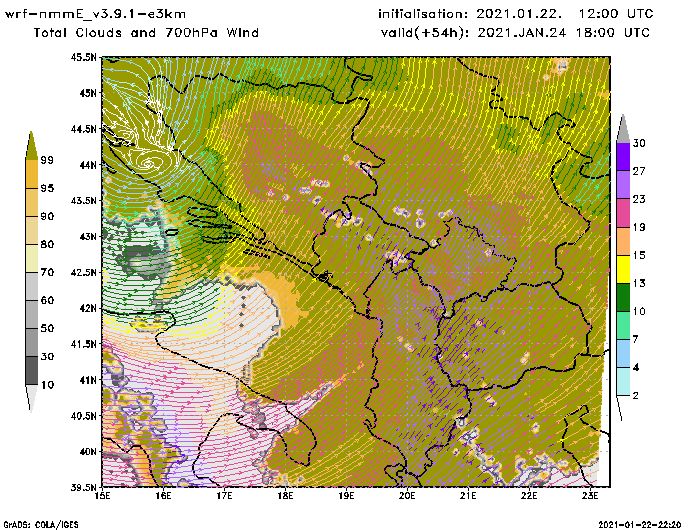Click the light blue swatch between 4 and 7
This screenshot has height=530, width=700.
pos(623,354)
